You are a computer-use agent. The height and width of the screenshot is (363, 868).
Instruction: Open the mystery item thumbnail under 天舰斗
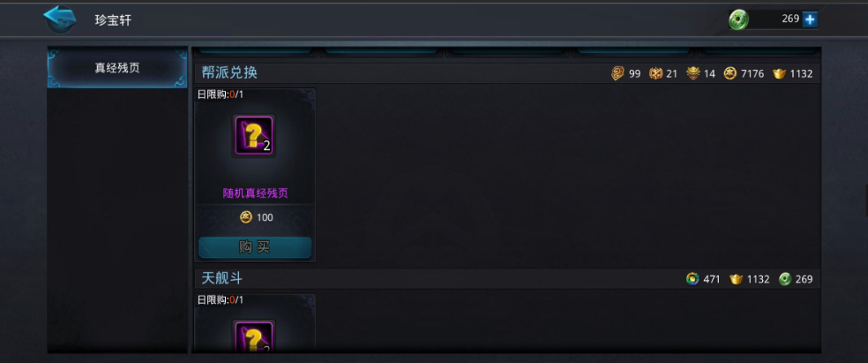253,336
